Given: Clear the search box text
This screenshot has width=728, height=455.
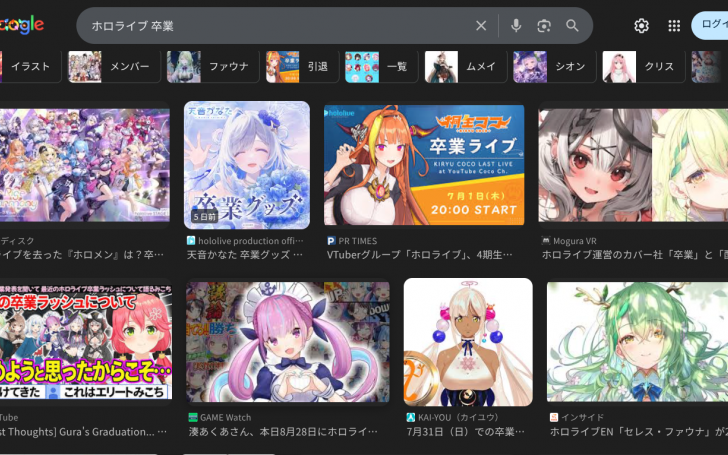Looking at the screenshot, I should click(481, 26).
